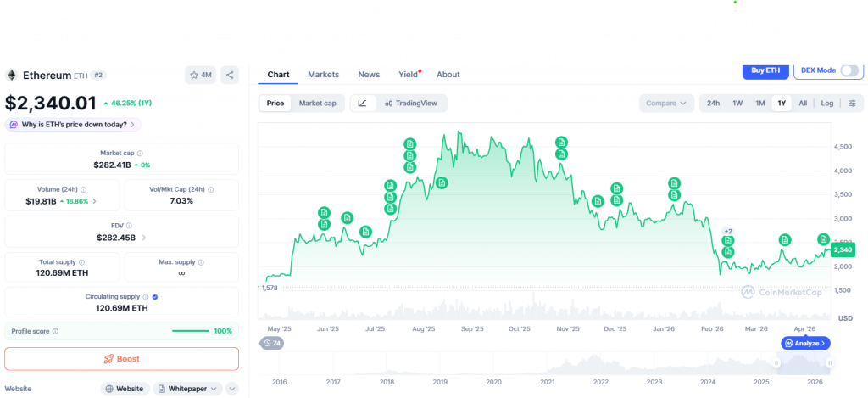Click 2019 on the overview timeline
The width and height of the screenshot is (868, 398).
tap(440, 383)
